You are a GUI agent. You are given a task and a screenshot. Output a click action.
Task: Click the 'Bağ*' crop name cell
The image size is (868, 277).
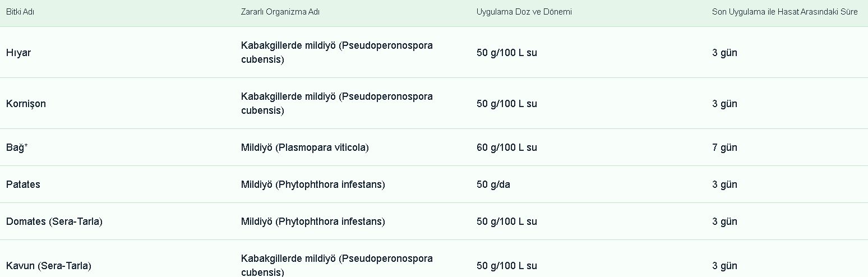tap(17, 147)
